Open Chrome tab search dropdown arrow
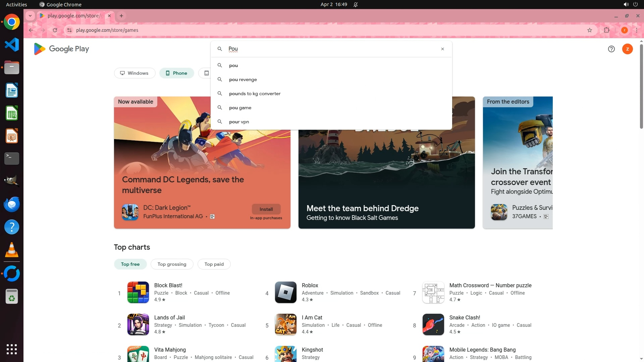Viewport: 644px width, 362px height. (x=30, y=16)
